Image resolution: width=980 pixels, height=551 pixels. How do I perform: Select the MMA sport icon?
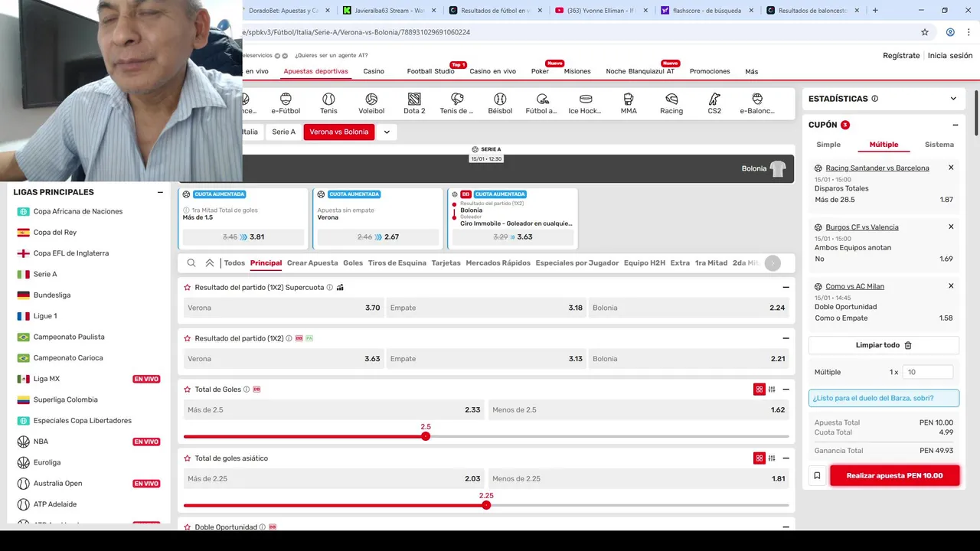coord(629,103)
